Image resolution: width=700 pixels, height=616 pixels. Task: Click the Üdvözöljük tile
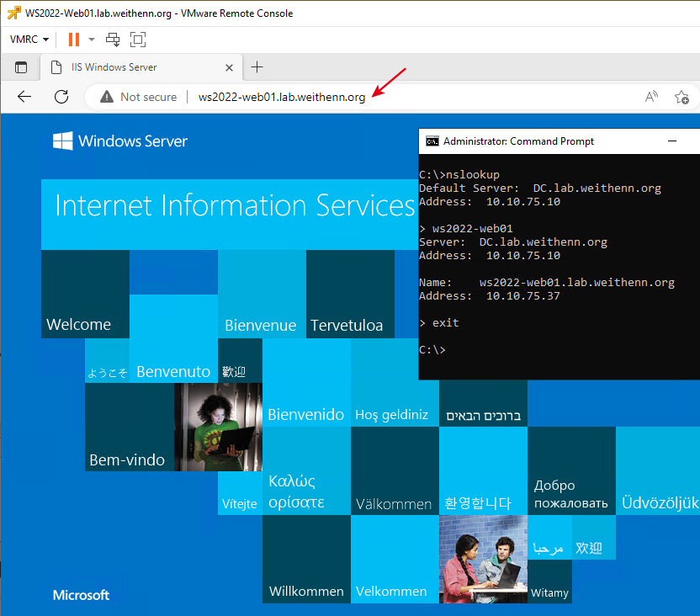pos(658,471)
